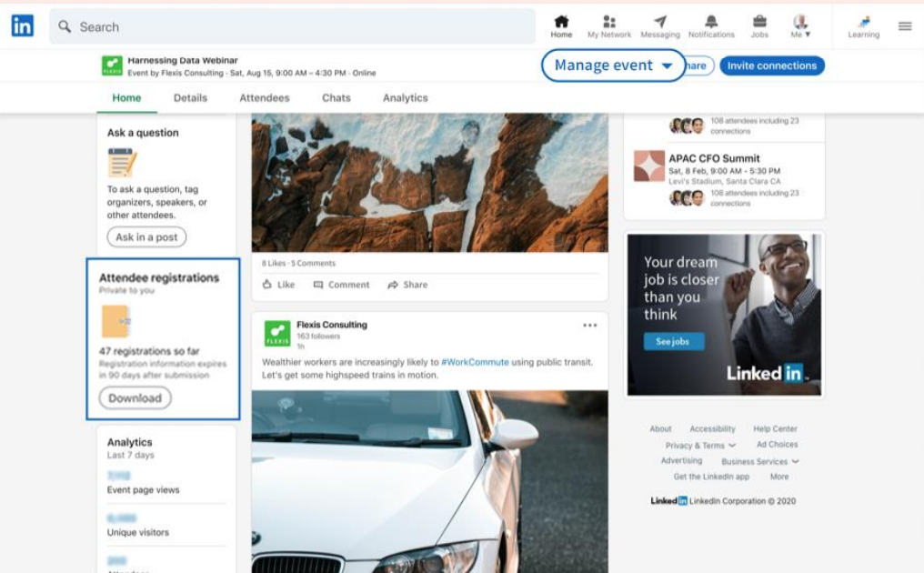Click the search magnifier icon
Screen dimensions: 924x573
click(x=65, y=26)
